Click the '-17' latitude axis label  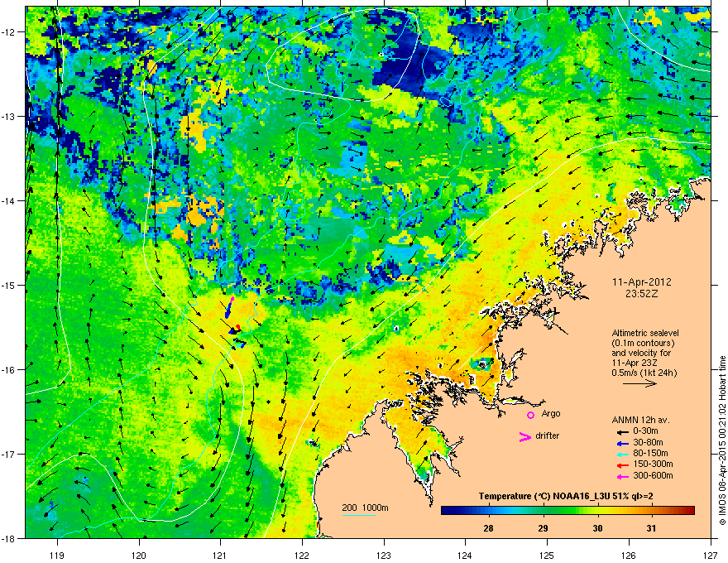[x=8, y=454]
